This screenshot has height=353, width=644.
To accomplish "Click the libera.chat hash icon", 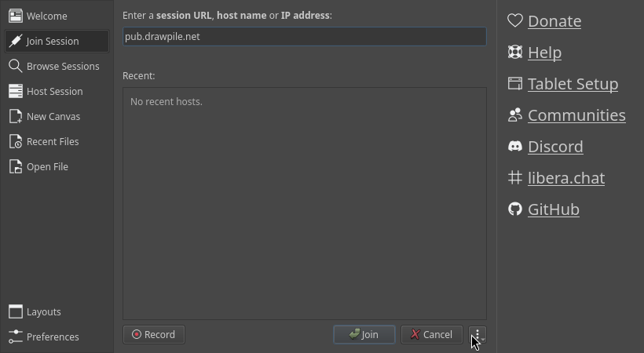I will 515,178.
